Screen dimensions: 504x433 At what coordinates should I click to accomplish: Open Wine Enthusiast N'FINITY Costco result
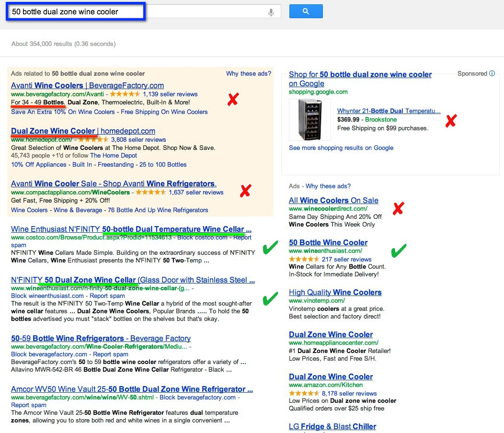[x=131, y=229]
